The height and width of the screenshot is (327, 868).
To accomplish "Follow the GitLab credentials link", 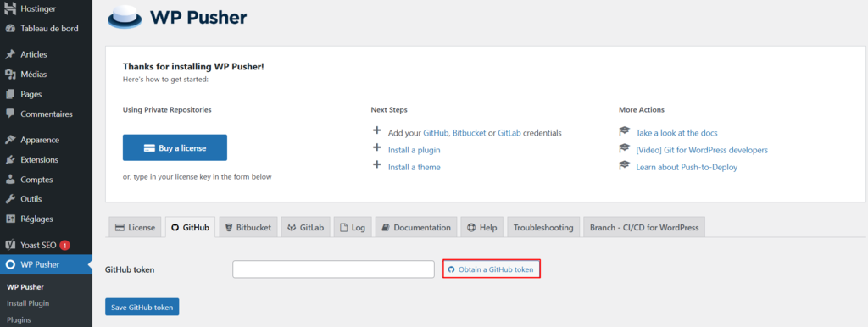I will click(x=509, y=133).
